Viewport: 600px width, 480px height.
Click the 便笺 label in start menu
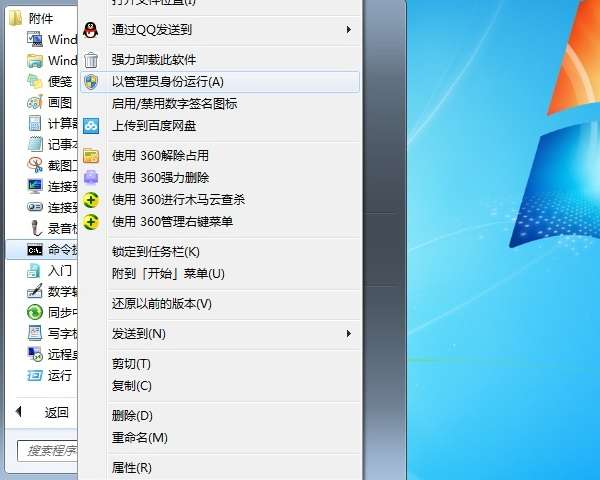click(60, 82)
